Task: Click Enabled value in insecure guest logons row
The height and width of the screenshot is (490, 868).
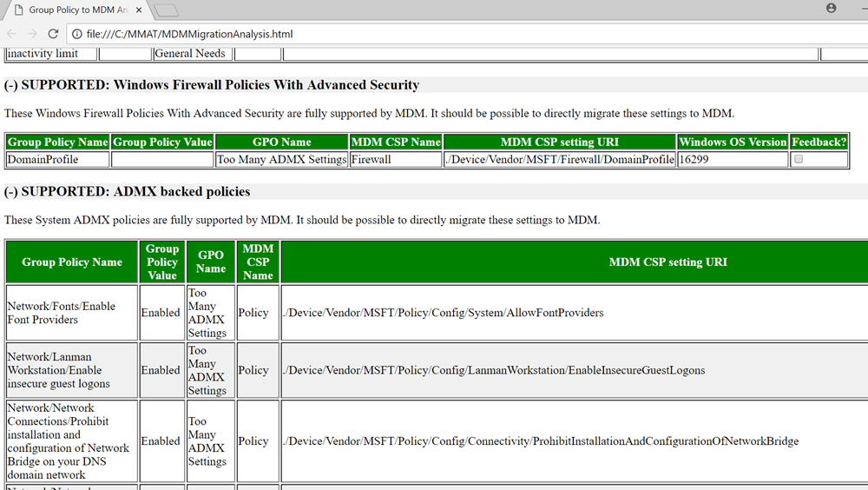Action: (x=161, y=370)
